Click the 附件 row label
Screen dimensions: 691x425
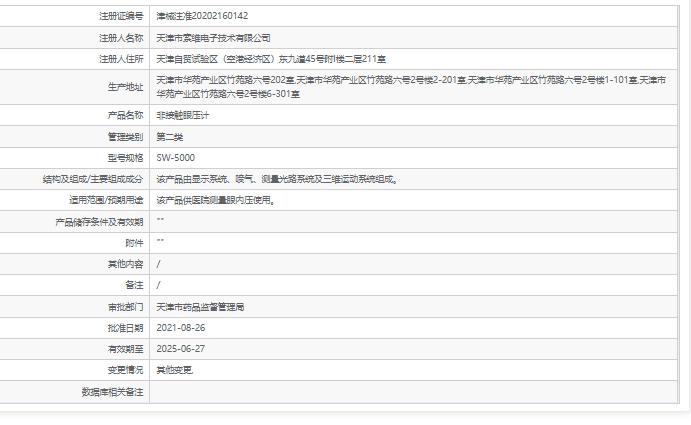134,243
